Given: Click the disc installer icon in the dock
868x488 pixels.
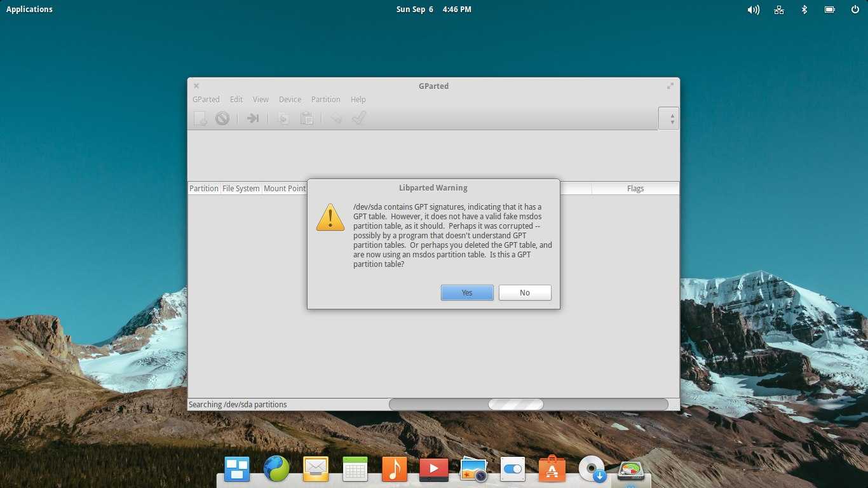Looking at the screenshot, I should click(x=592, y=470).
